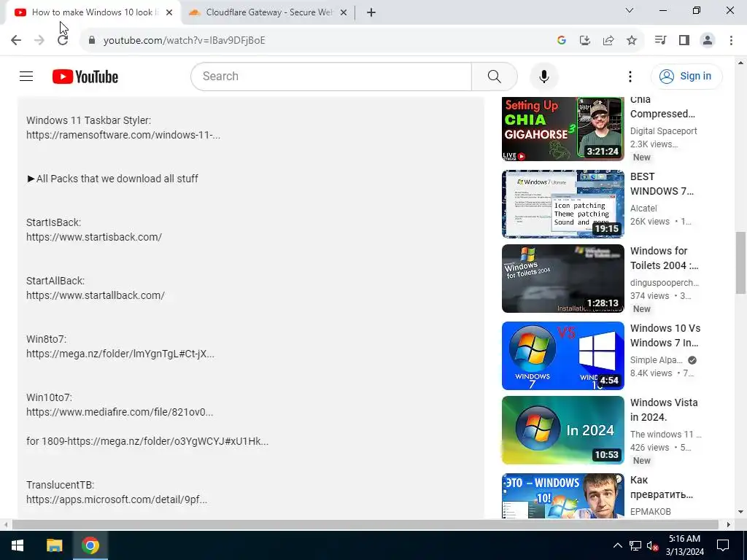Open a new browser tab
The image size is (747, 560).
(371, 12)
